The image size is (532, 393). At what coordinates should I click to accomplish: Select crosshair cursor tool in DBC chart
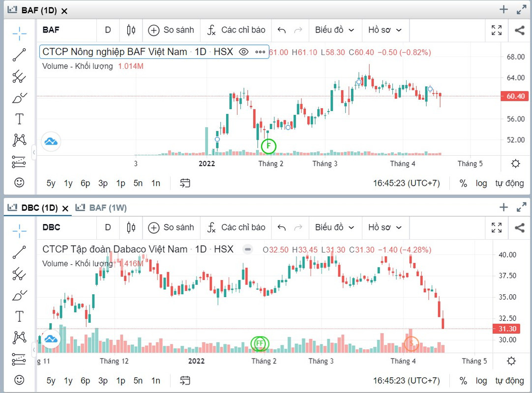[19, 230]
